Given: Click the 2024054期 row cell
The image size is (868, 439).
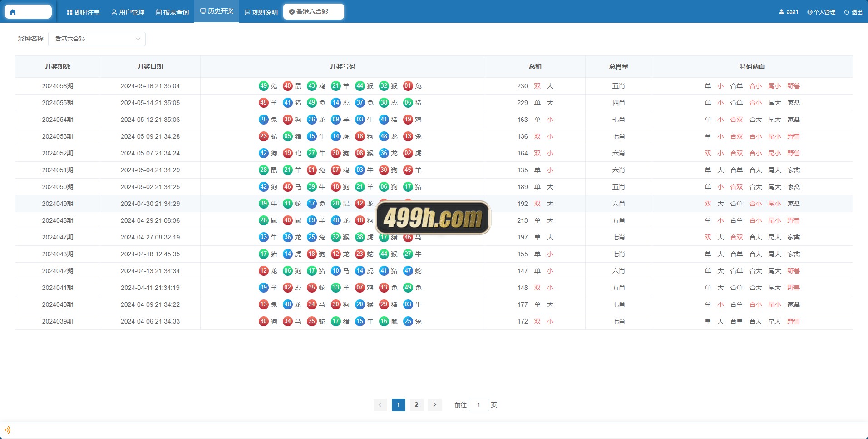Looking at the screenshot, I should coord(58,120).
